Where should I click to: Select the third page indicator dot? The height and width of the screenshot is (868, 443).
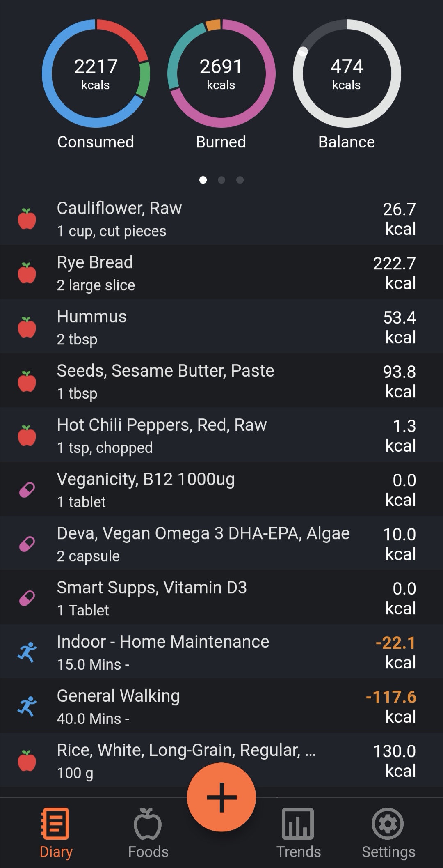coord(240,180)
